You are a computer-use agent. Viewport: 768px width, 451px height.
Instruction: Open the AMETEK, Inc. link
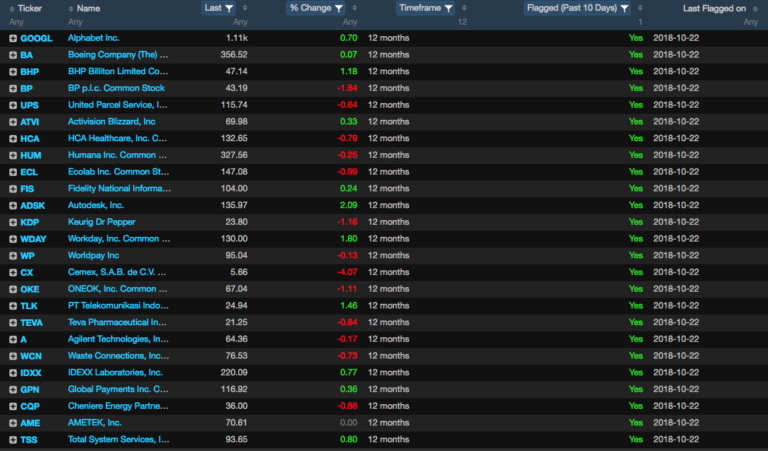[95, 423]
